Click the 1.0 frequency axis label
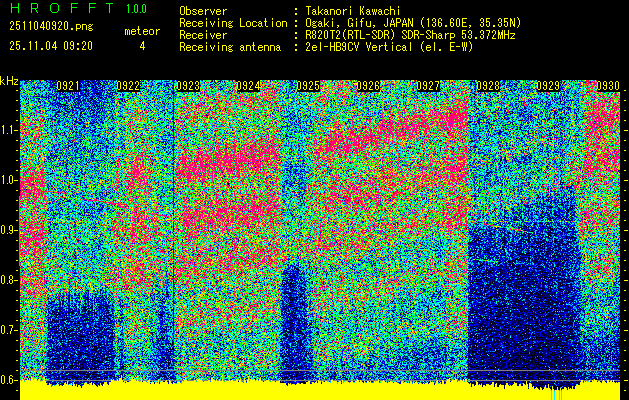 click(x=8, y=180)
